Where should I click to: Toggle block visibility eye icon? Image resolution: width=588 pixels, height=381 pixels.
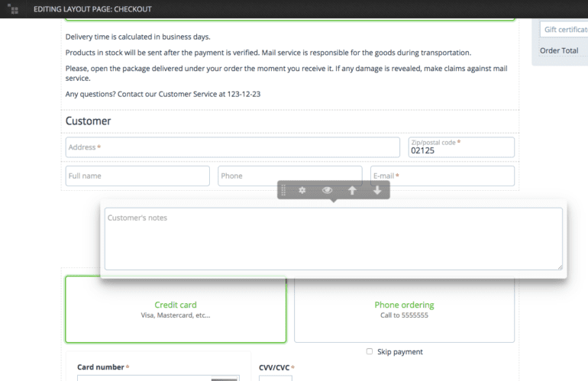(327, 191)
